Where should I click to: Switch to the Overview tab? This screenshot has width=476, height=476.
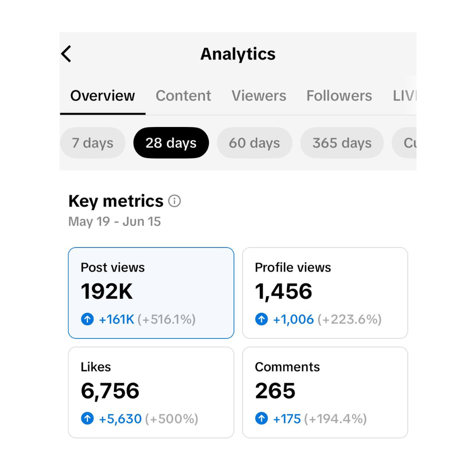click(x=103, y=96)
